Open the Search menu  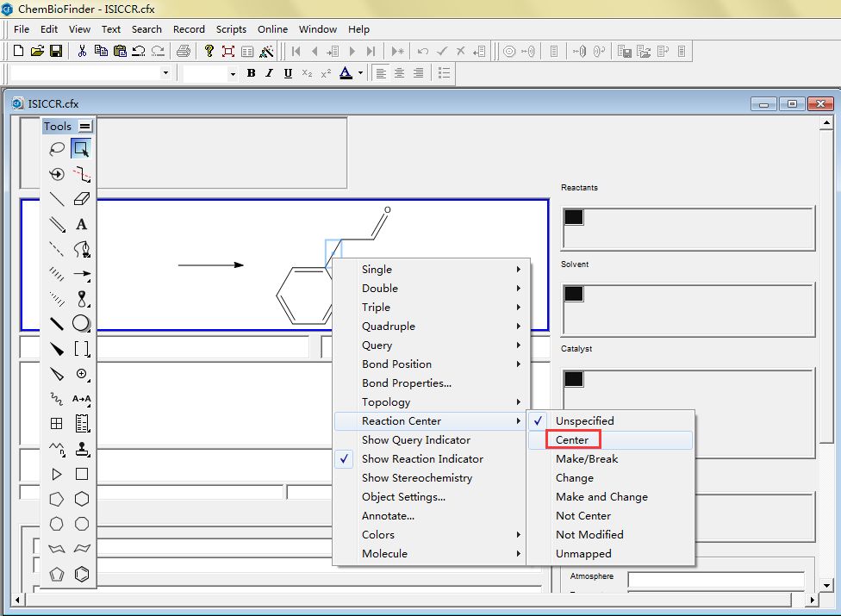click(146, 29)
